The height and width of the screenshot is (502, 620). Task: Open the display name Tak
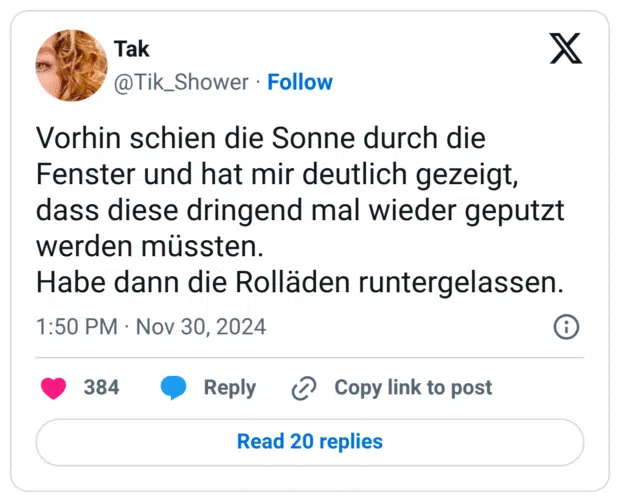[x=132, y=49]
